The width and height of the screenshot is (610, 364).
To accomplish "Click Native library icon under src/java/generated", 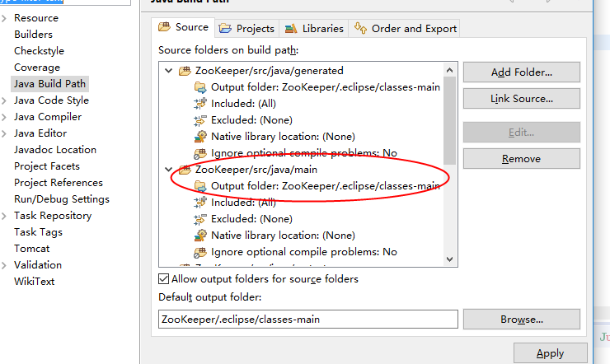I will (x=200, y=137).
